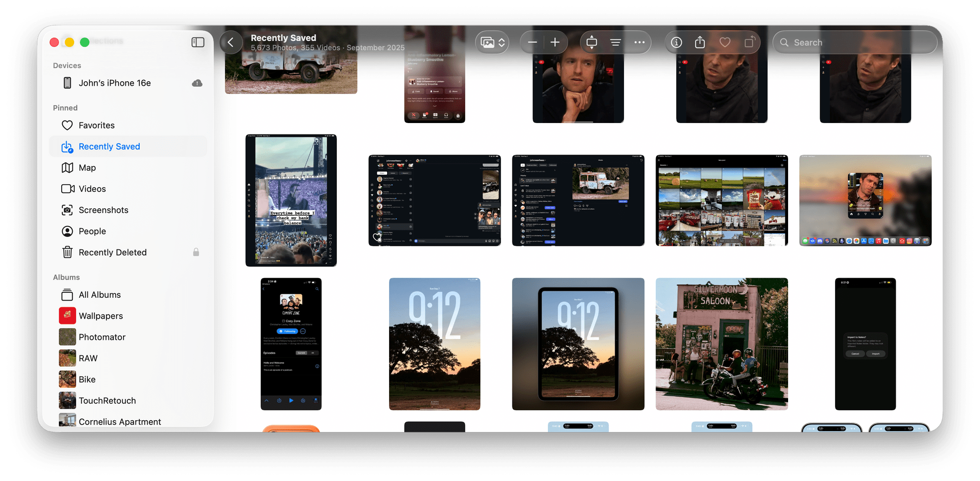Open Favorites in the sidebar
This screenshot has width=980, height=481.
(x=128, y=125)
